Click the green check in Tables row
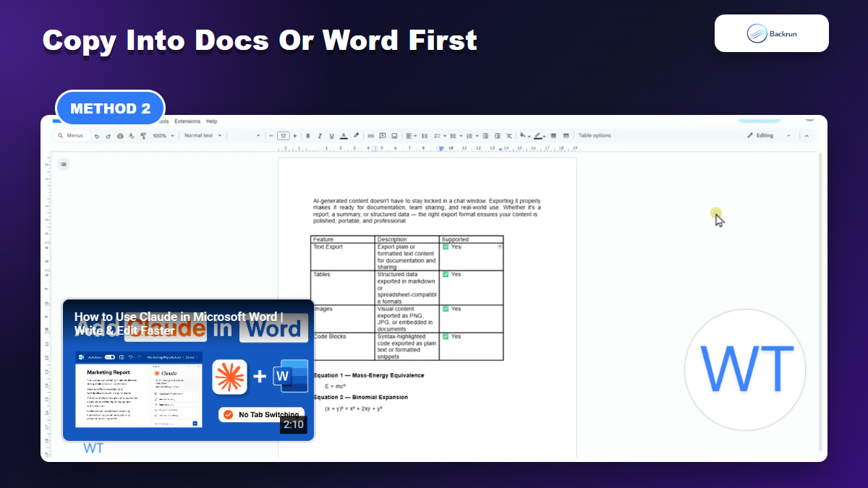The image size is (868, 488). point(446,275)
